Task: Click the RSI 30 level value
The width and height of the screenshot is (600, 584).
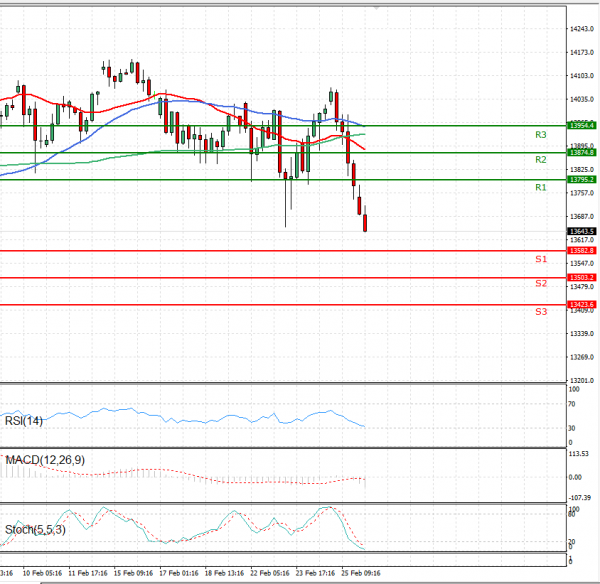Action: coord(572,428)
